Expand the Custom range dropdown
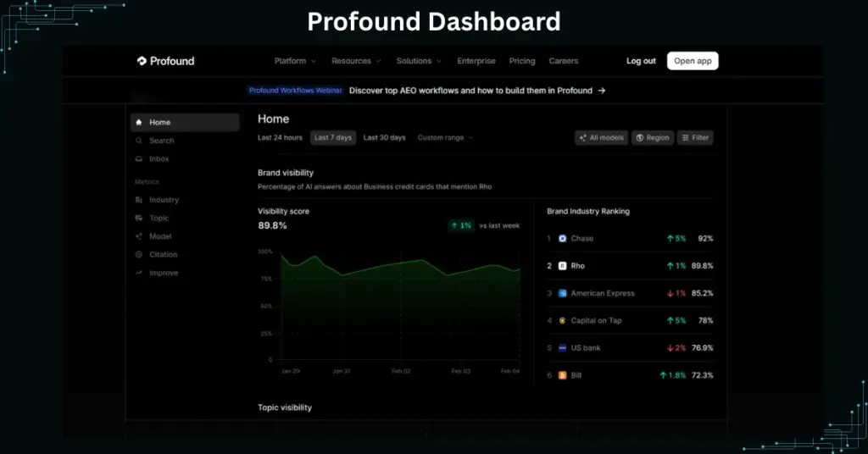 click(445, 137)
